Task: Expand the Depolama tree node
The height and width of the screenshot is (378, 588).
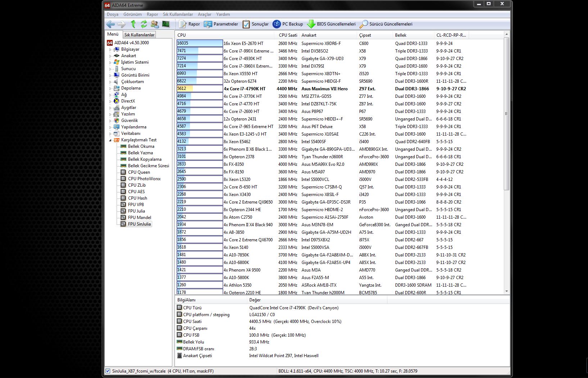Action: tap(110, 88)
